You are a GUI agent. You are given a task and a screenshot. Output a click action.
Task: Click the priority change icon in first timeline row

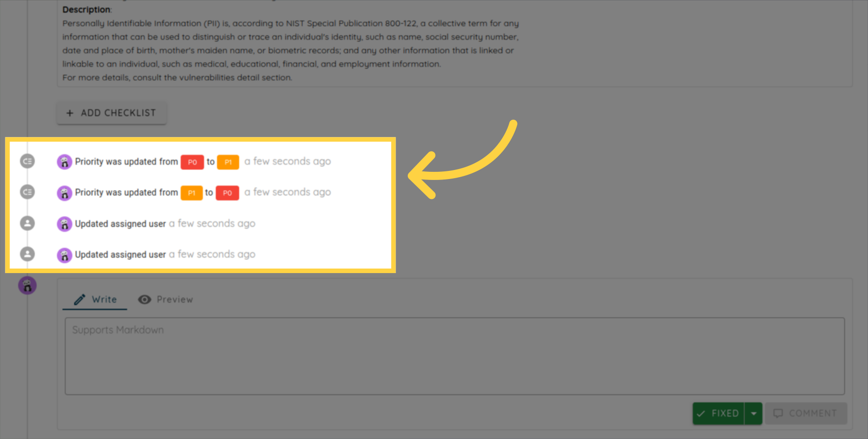[x=28, y=161]
